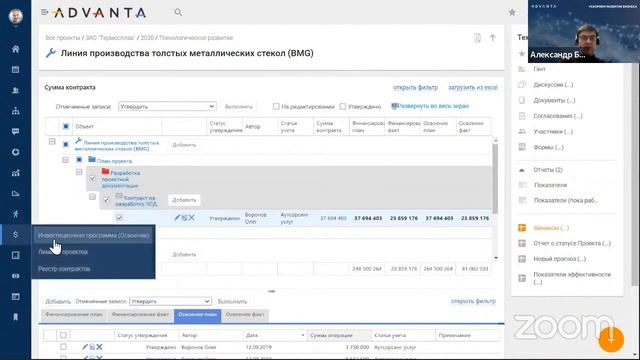
Task: Open the hamburger menu beside ADVANTA logo
Action: 44,13
